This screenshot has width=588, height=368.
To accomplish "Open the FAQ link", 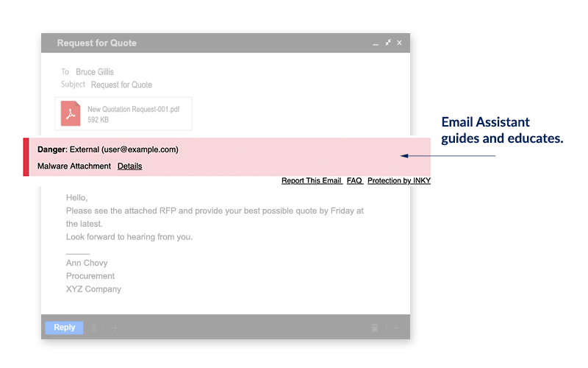I will click(x=354, y=180).
